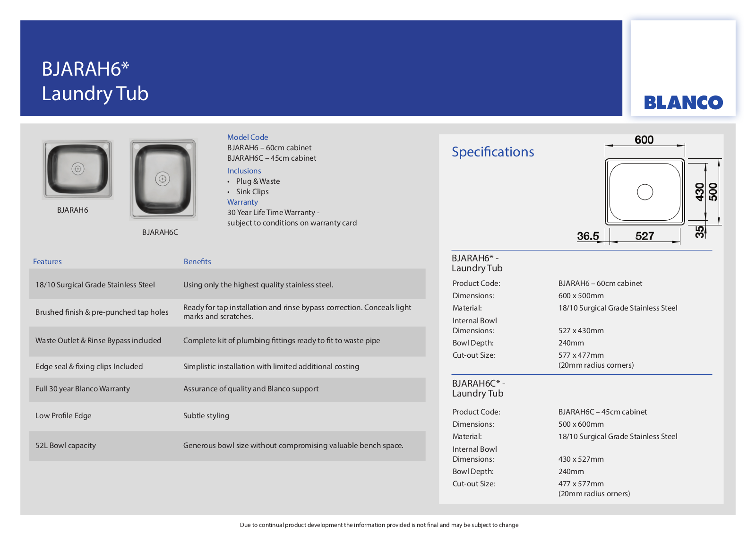Click the '(20mm radius corners)' note
756x535 pixels.
596,365
